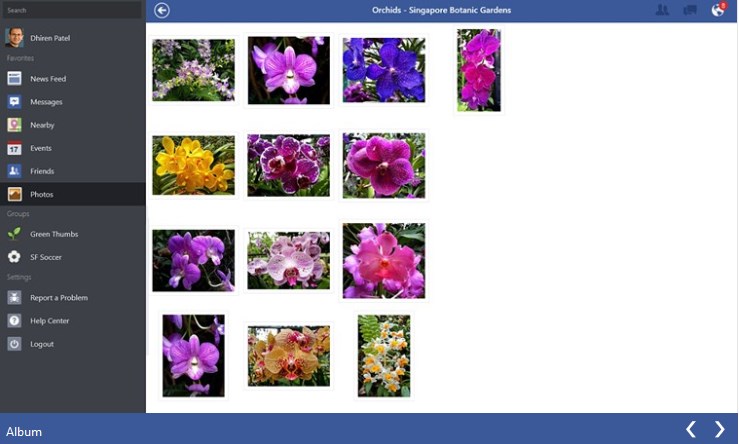Screen dimensions: 739x444
Task: Click the back arrow button in header
Action: tap(162, 10)
